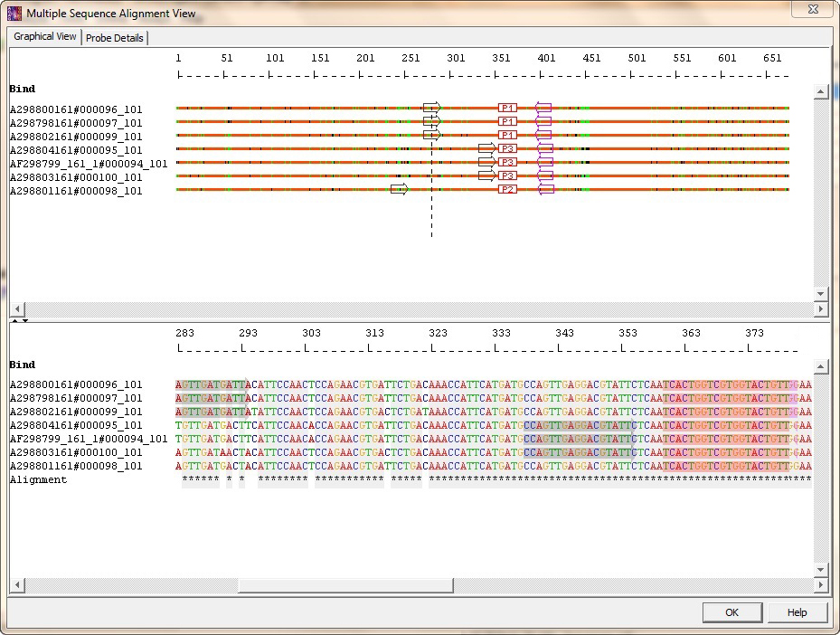Click the P3 probe marker on A298803161#000100_101
This screenshot has height=635, width=840.
[507, 175]
